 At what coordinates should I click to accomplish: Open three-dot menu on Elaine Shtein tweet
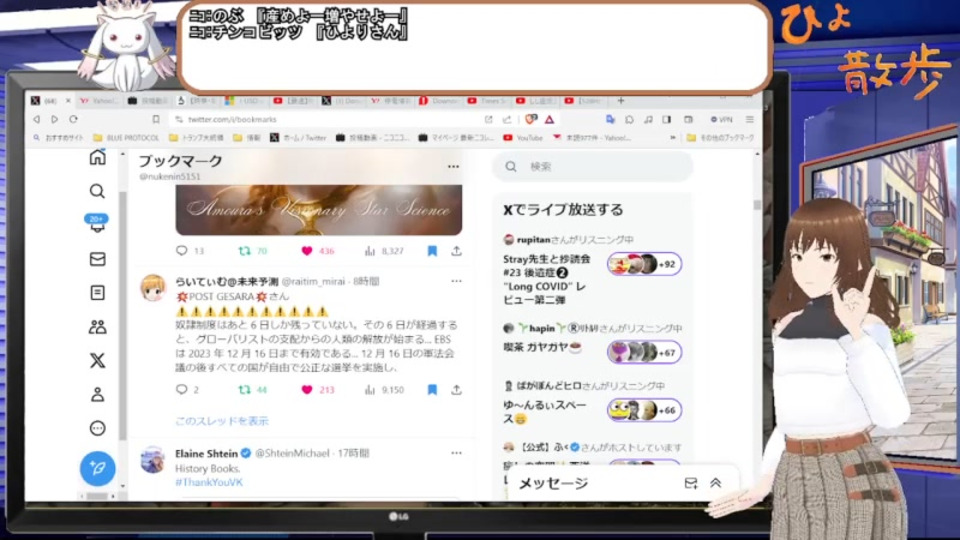(456, 453)
